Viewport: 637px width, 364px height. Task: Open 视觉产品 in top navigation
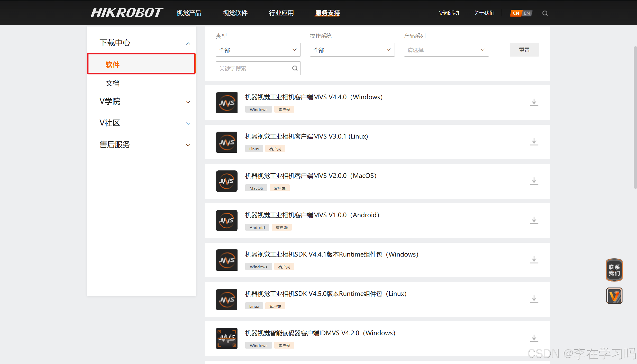(189, 13)
